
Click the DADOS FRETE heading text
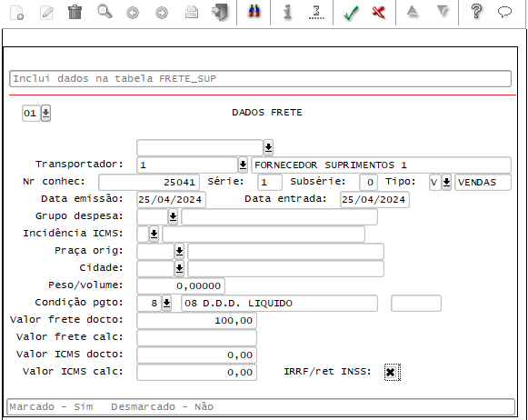pos(267,113)
